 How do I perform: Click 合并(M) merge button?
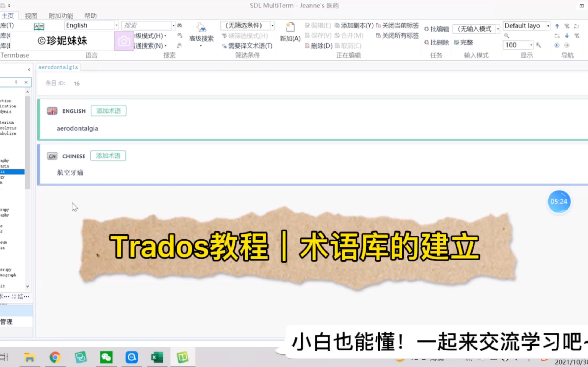(349, 36)
